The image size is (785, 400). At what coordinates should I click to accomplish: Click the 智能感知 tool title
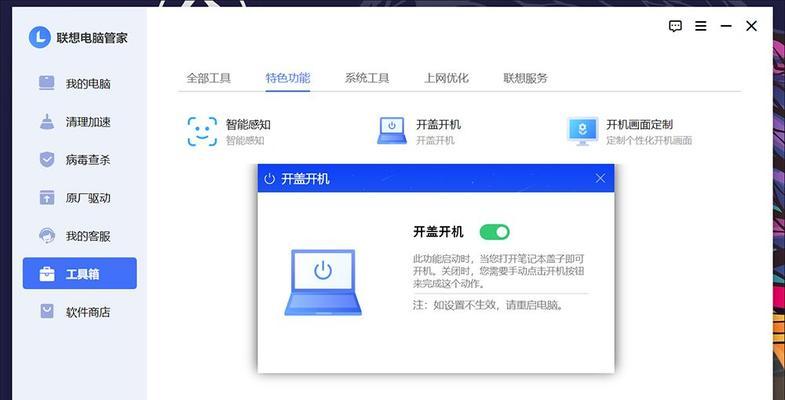click(248, 124)
